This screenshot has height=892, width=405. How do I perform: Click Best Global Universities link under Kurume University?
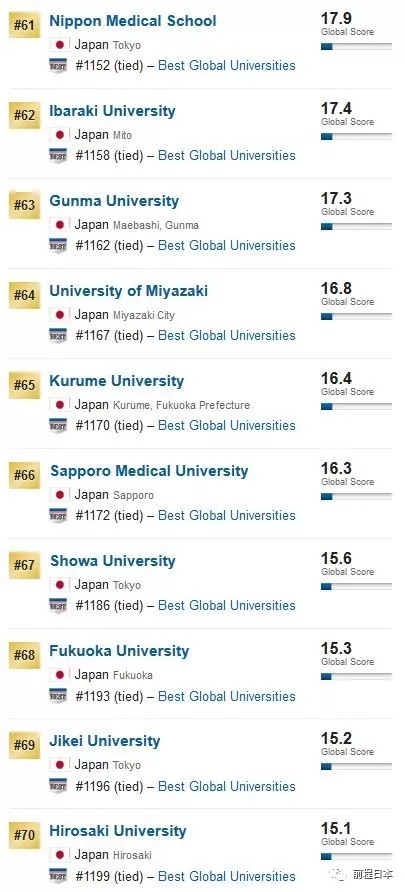[227, 426]
